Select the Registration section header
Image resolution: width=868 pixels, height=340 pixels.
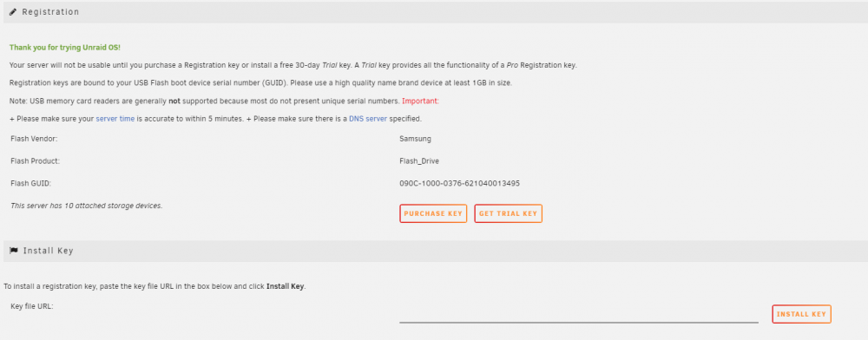[434, 11]
